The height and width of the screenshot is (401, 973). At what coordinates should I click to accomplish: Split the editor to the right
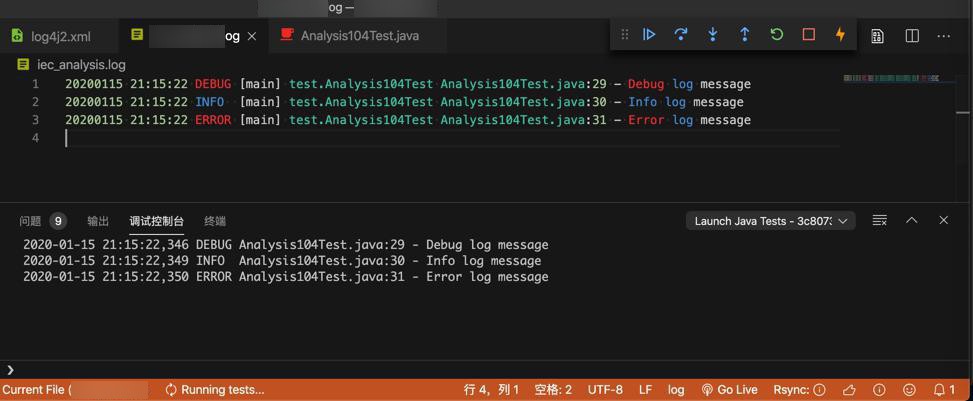point(912,36)
